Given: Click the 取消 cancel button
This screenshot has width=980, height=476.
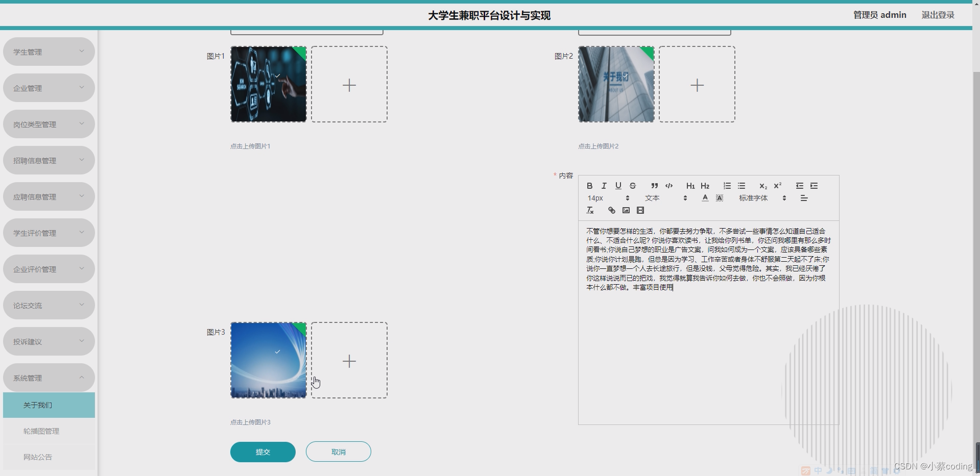Looking at the screenshot, I should [x=339, y=452].
